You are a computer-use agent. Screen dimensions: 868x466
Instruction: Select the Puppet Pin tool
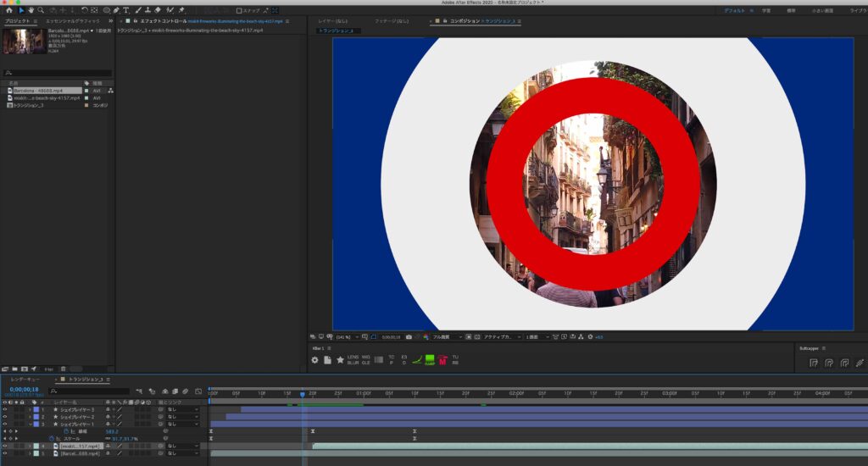[x=181, y=10]
